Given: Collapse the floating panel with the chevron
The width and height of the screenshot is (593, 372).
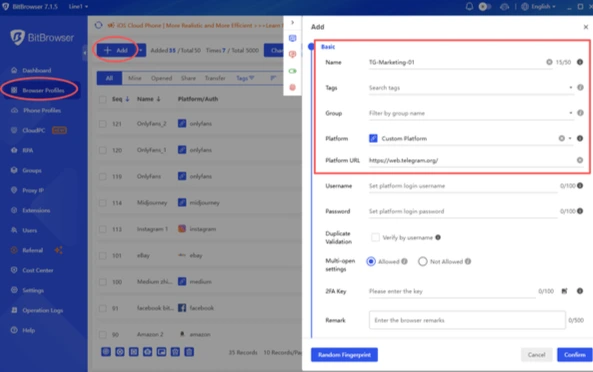Looking at the screenshot, I should click(x=292, y=22).
